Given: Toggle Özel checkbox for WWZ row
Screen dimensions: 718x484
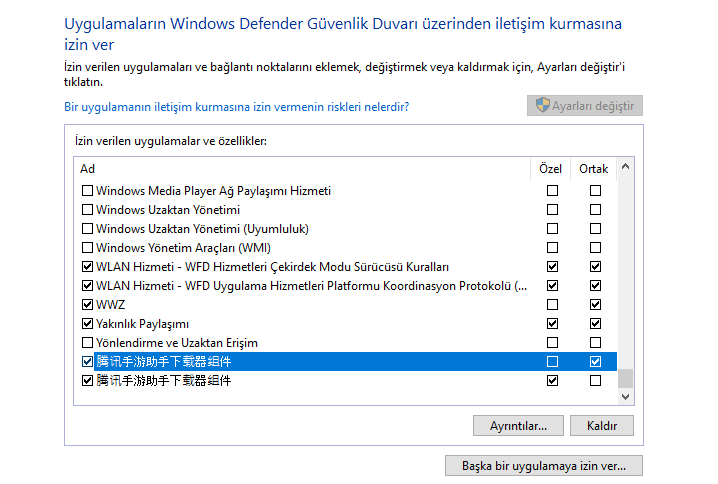Looking at the screenshot, I should tap(553, 305).
